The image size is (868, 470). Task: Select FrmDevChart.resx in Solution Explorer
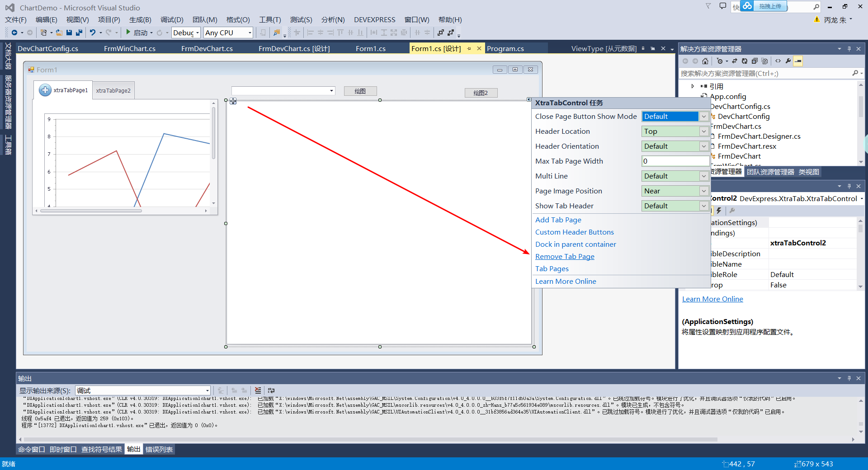coord(747,146)
